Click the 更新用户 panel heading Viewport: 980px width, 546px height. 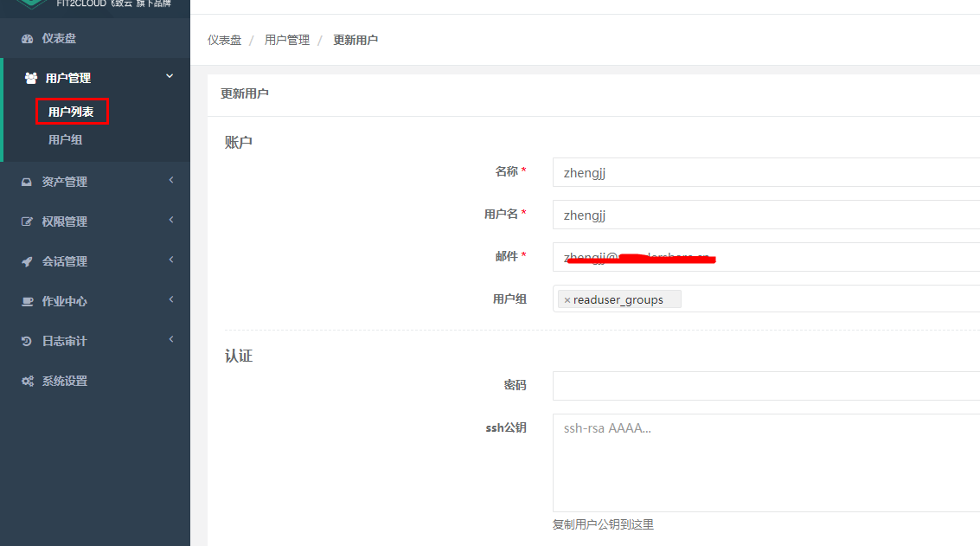tap(245, 93)
